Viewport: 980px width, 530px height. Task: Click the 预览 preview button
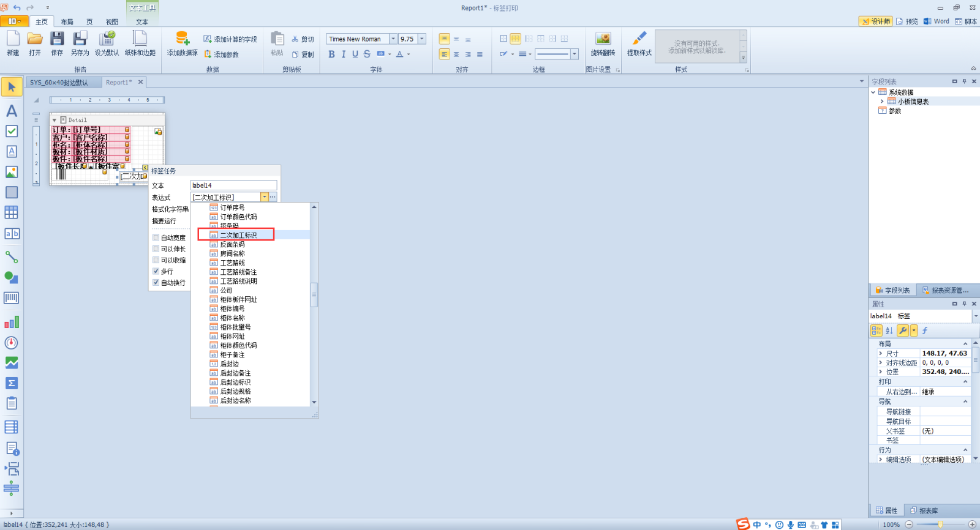click(907, 21)
